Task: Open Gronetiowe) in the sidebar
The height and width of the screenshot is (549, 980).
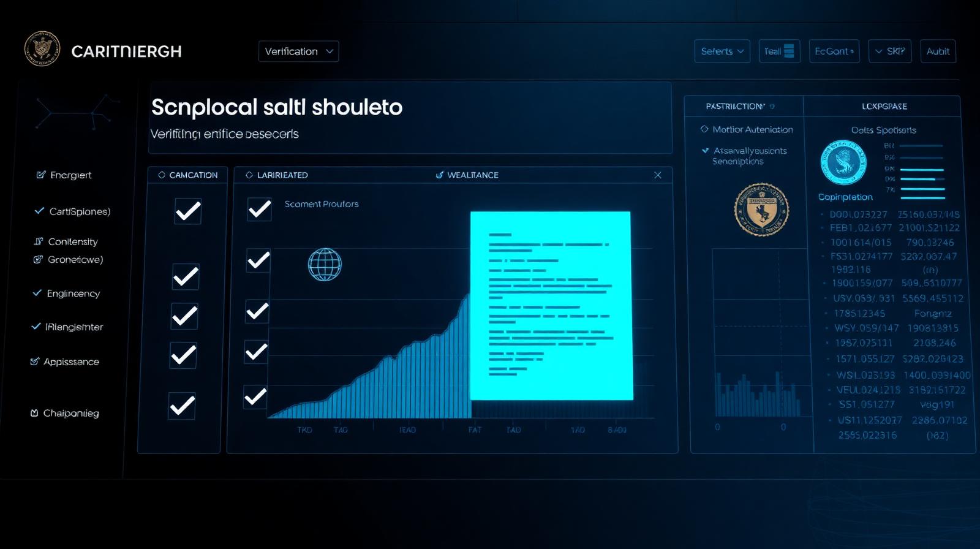Action: coord(68,260)
